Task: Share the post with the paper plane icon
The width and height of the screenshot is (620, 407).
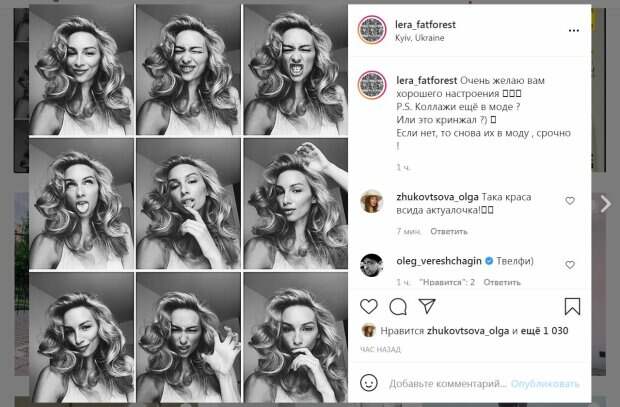Action: point(426,307)
